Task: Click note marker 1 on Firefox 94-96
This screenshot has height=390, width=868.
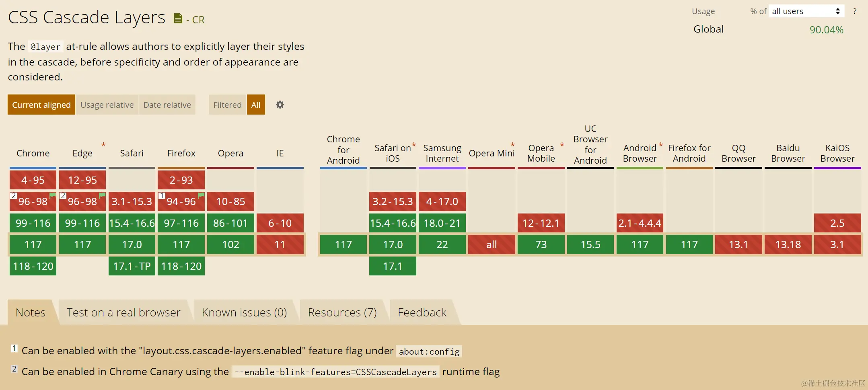Action: tap(162, 195)
